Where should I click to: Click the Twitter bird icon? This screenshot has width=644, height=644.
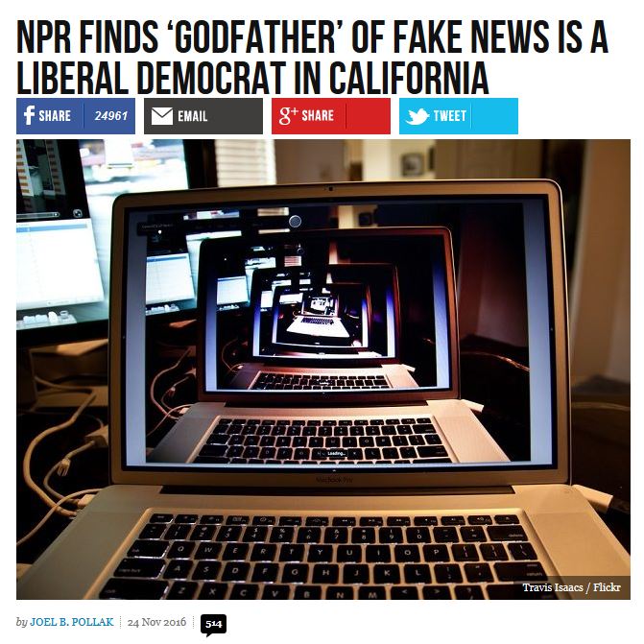[x=417, y=116]
